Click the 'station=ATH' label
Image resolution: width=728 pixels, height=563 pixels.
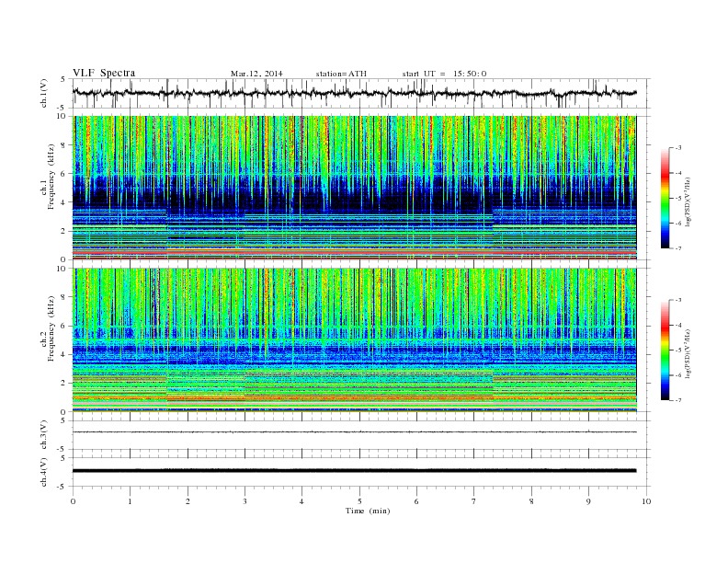pos(341,74)
